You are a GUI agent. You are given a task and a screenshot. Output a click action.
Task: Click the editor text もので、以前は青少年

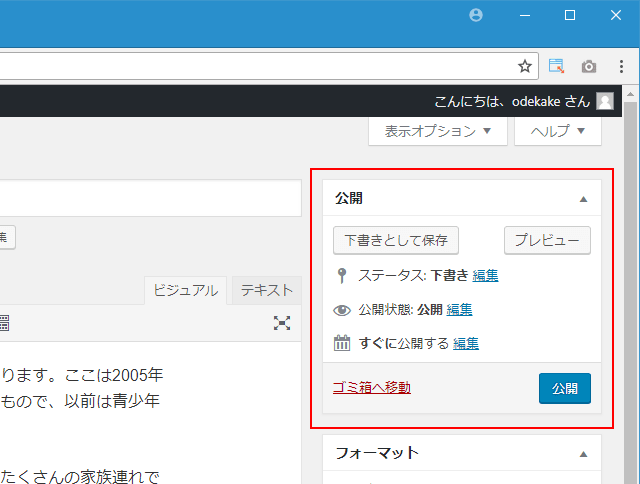click(x=80, y=401)
